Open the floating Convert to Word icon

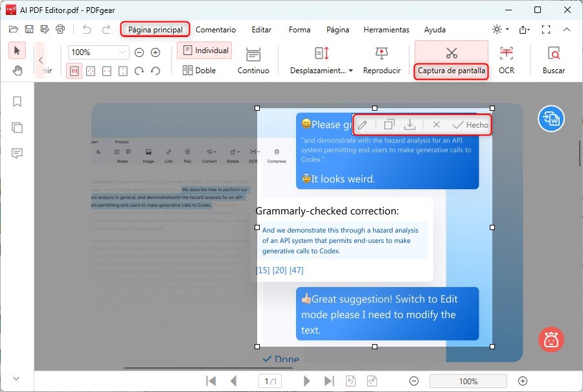[551, 119]
